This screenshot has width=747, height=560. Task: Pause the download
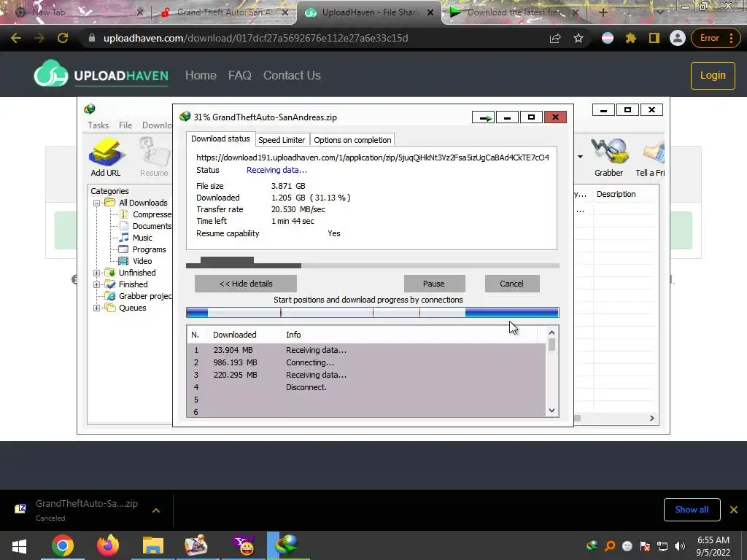(434, 284)
